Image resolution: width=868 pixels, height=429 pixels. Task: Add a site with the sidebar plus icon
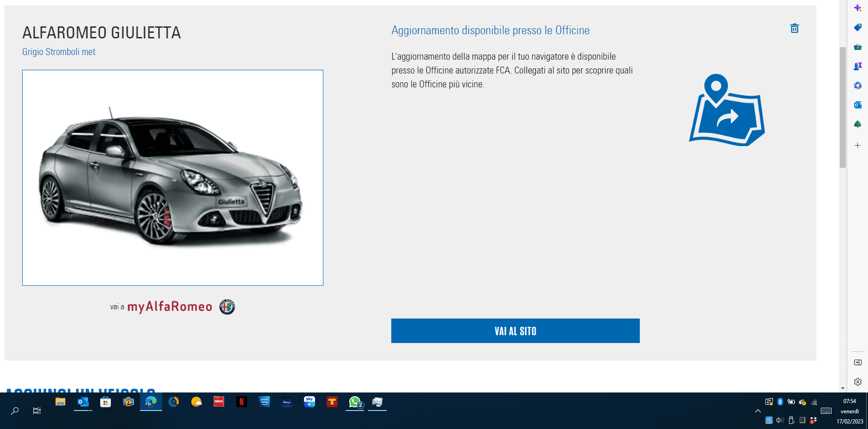pos(857,146)
